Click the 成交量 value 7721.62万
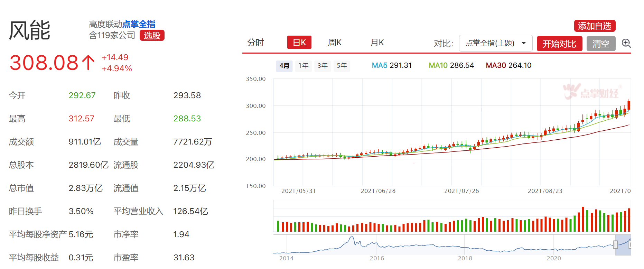 point(193,142)
